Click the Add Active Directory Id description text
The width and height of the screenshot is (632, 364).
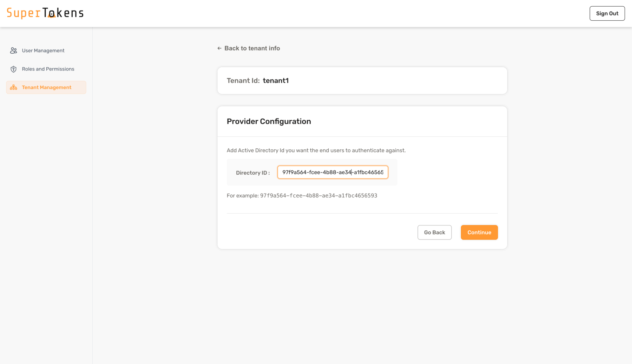pos(316,150)
